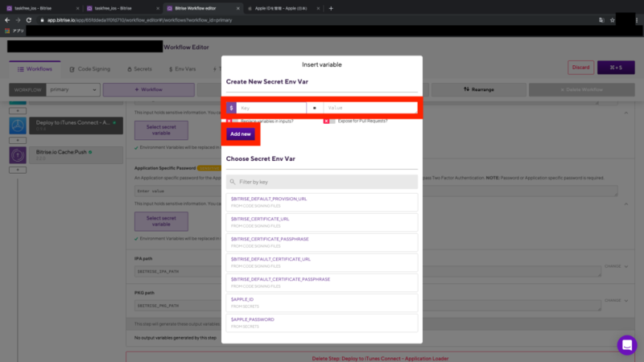
Task: Switch to the Workflows tab
Action: [x=35, y=69]
